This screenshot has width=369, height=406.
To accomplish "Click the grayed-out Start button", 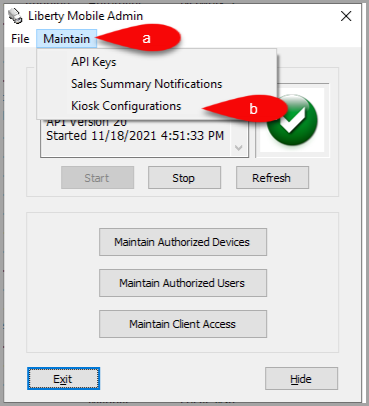I will coord(97,178).
